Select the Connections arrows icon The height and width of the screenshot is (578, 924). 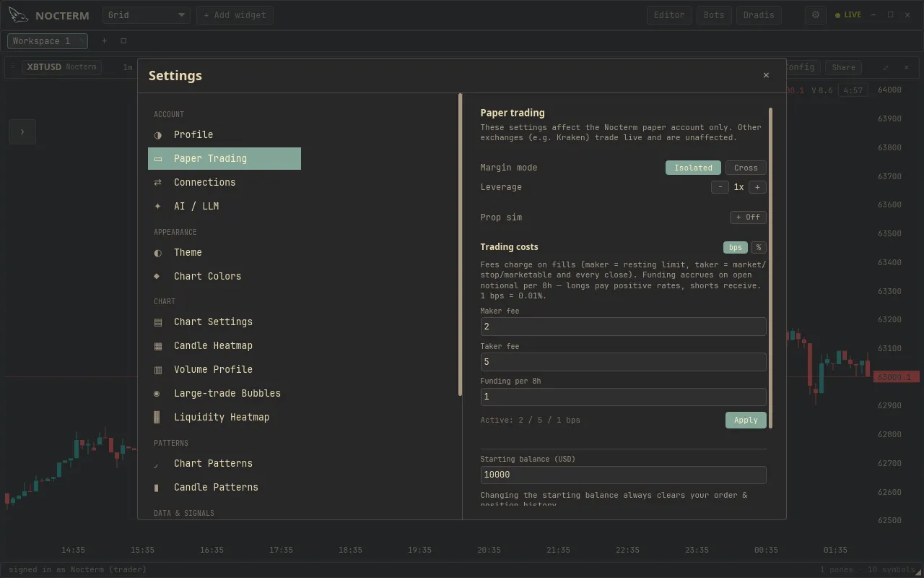(158, 183)
